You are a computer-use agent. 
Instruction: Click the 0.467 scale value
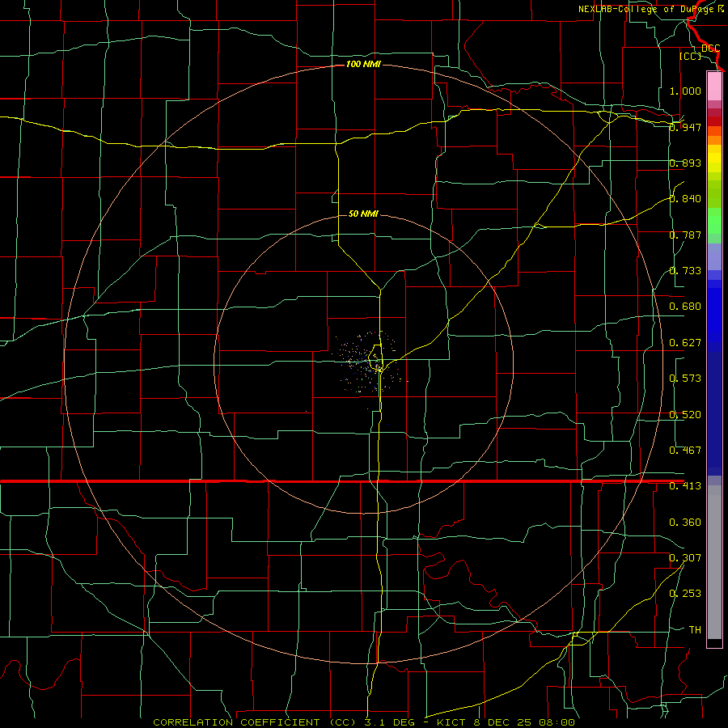pyautogui.click(x=685, y=451)
